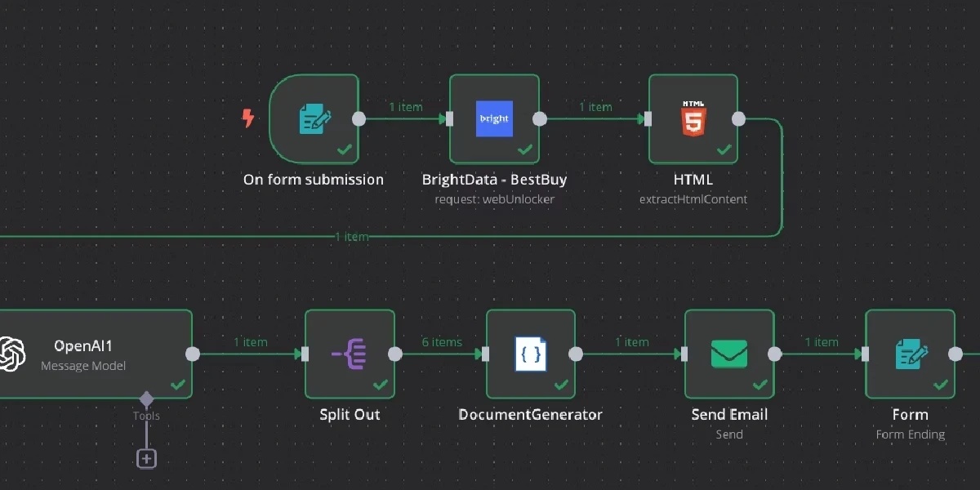The width and height of the screenshot is (980, 490).
Task: Click '1 item' label between DocumentGenerator and Send Email
Action: [631, 342]
